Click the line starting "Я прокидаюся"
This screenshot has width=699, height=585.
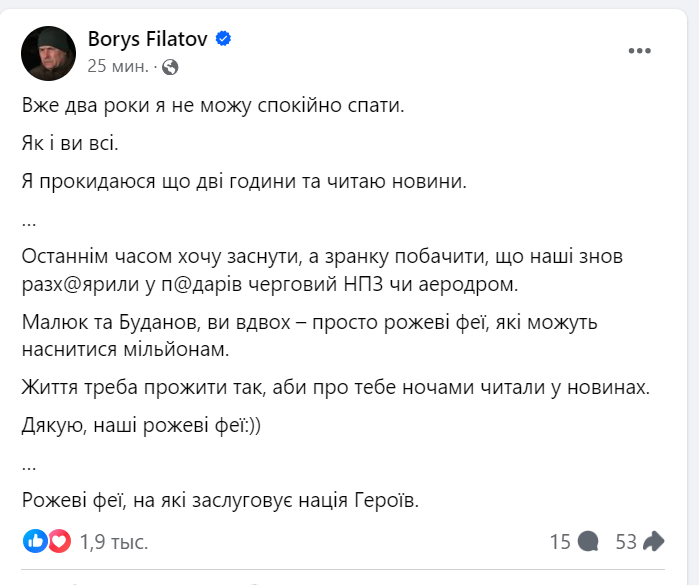(x=244, y=182)
